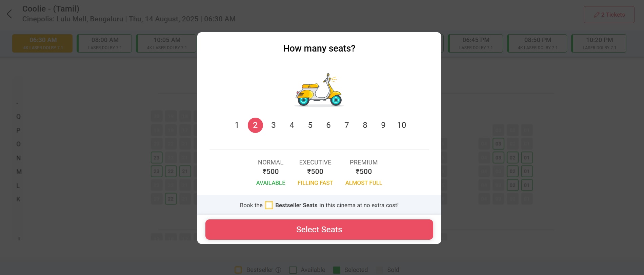Click the Select Seats button
The height and width of the screenshot is (275, 644).
(x=319, y=230)
